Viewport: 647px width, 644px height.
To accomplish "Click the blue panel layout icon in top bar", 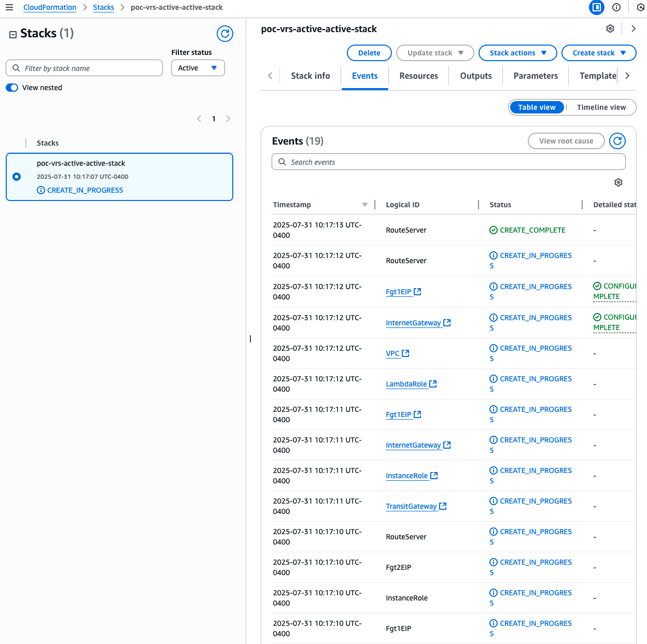I will [597, 7].
